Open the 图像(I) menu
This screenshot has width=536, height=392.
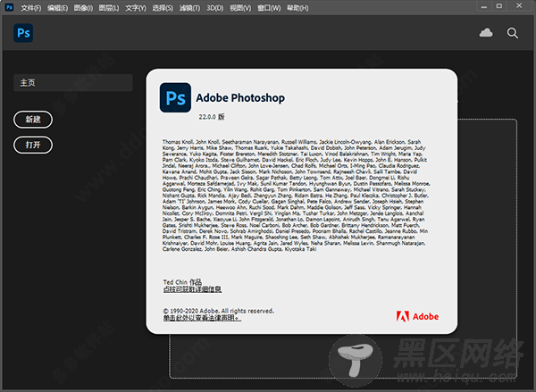click(83, 8)
